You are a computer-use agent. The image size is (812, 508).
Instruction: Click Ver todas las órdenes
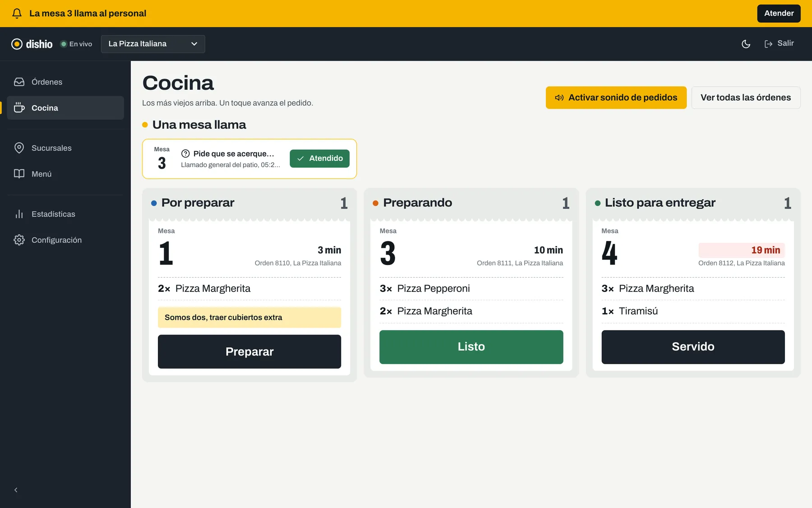point(746,98)
